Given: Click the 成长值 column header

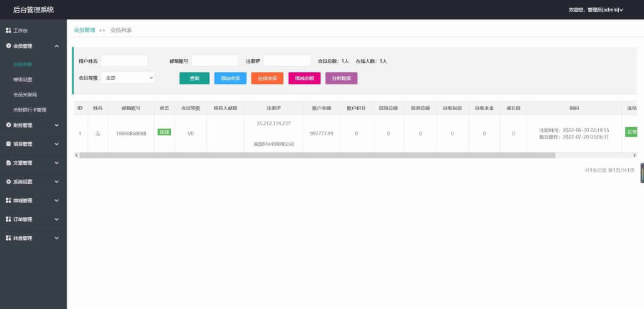Looking at the screenshot, I should (x=513, y=108).
